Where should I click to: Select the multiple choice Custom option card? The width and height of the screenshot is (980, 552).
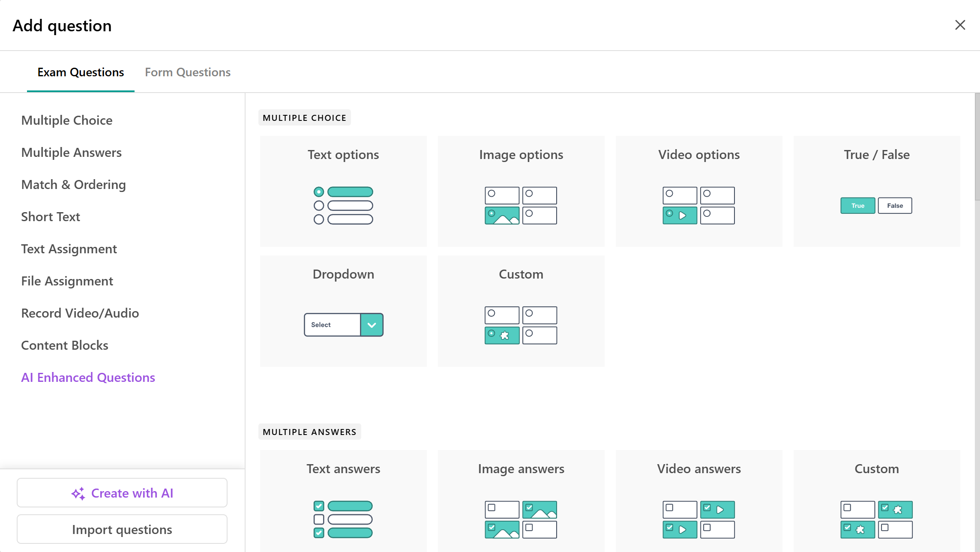521,311
